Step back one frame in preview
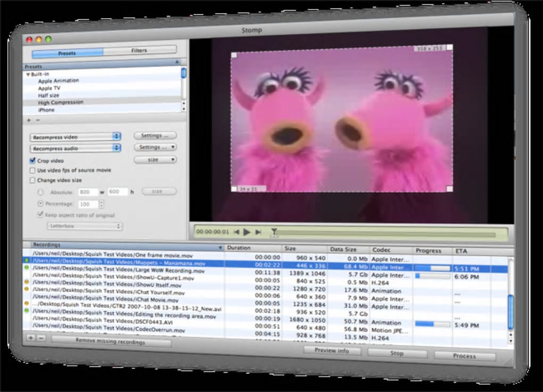The width and height of the screenshot is (543, 392). point(236,232)
